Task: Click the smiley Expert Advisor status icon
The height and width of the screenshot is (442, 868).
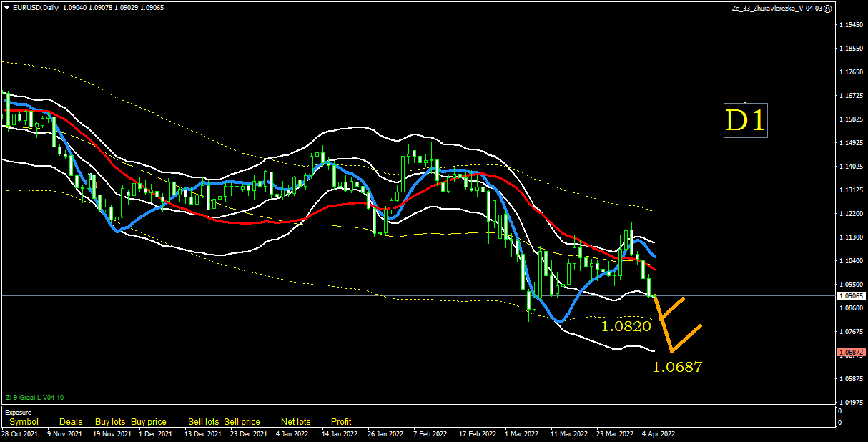Action: tap(827, 9)
